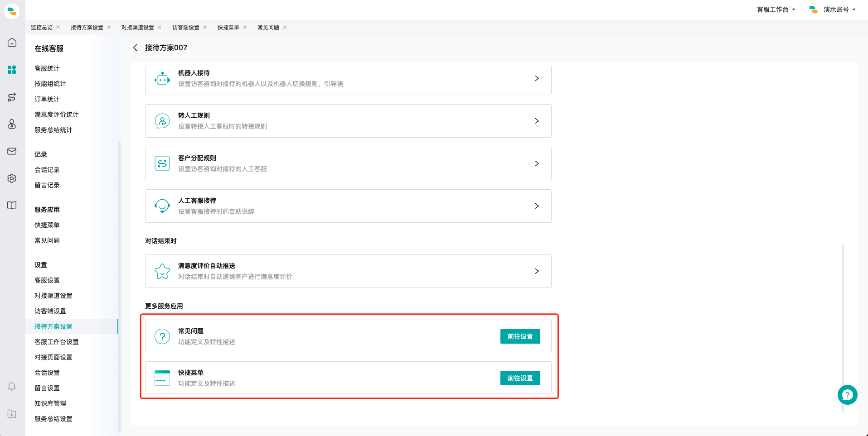Expand the 机器人接待 chevron
Screen dimensions: 868x436
pos(537,78)
